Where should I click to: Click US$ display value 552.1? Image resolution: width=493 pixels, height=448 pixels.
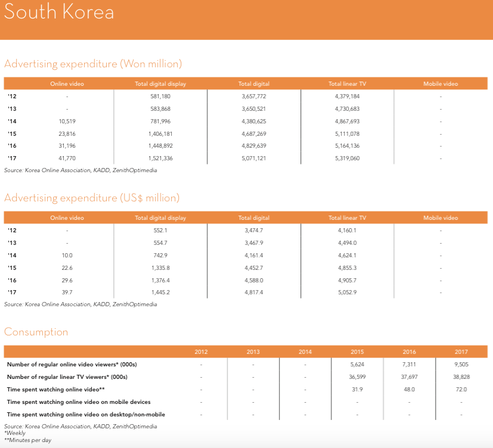160,231
